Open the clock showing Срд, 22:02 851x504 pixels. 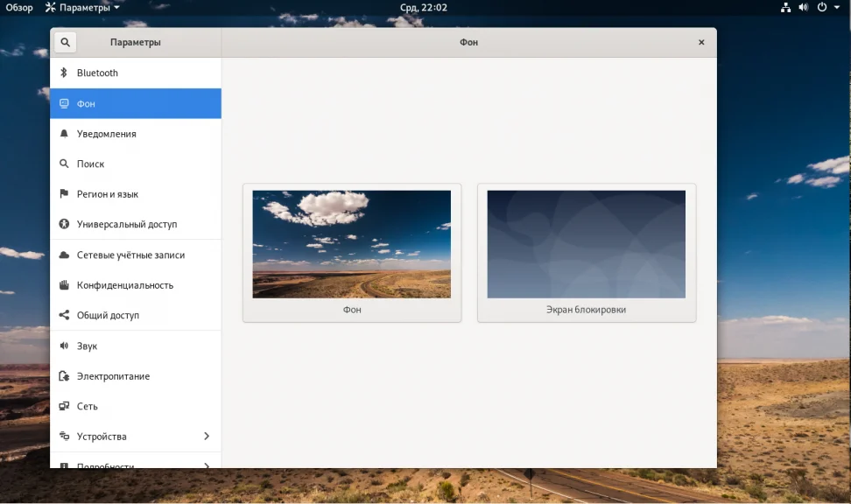pos(424,8)
